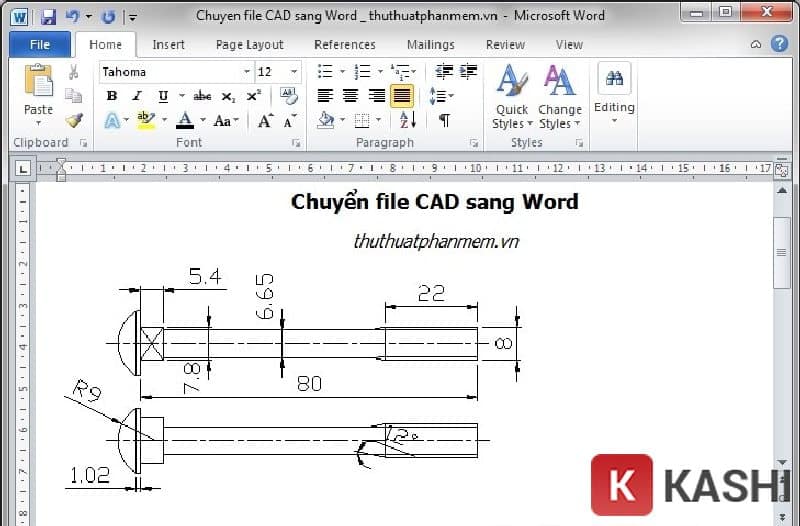Decrease paragraph indent
800x526 pixels.
(x=444, y=71)
